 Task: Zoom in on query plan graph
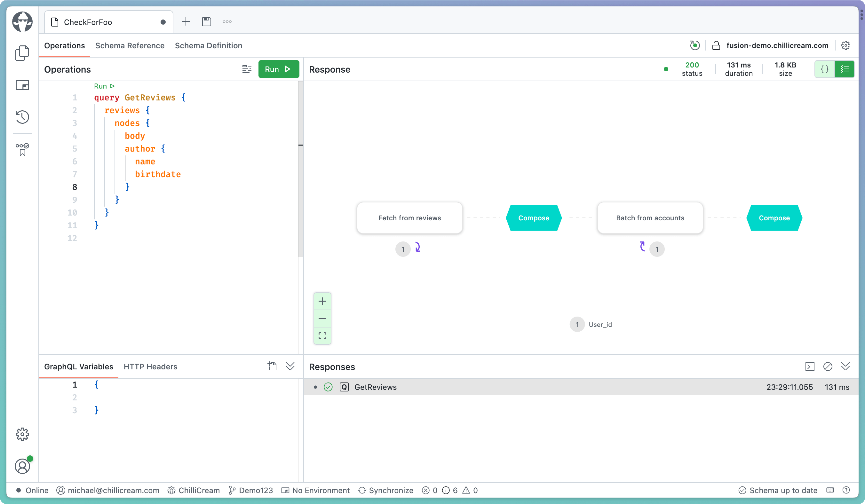coord(322,301)
